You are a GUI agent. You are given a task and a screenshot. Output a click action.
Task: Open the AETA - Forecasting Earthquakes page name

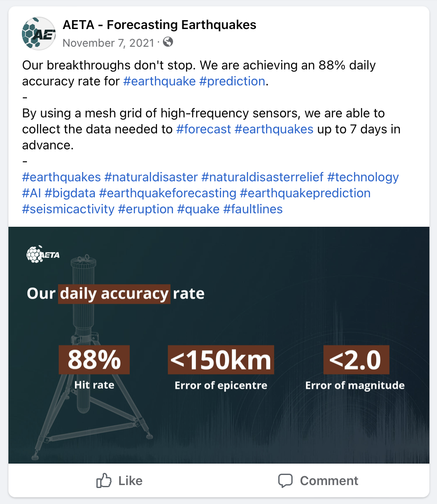coord(159,25)
